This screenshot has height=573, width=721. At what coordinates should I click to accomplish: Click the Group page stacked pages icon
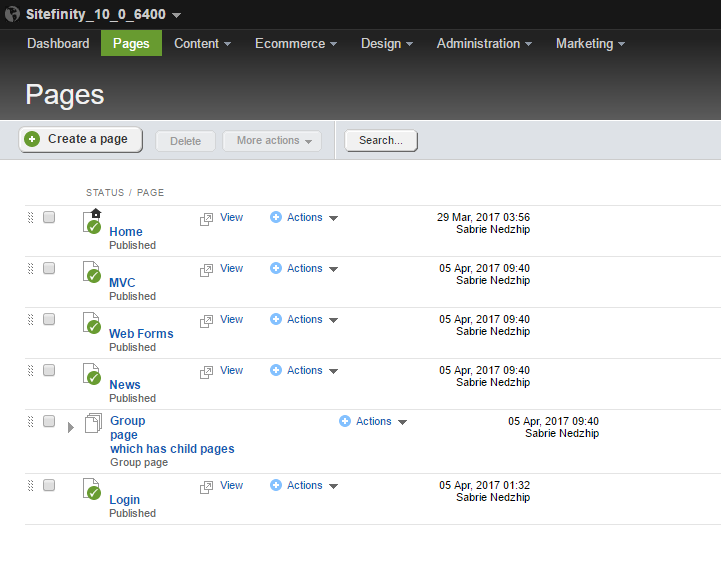tap(93, 423)
